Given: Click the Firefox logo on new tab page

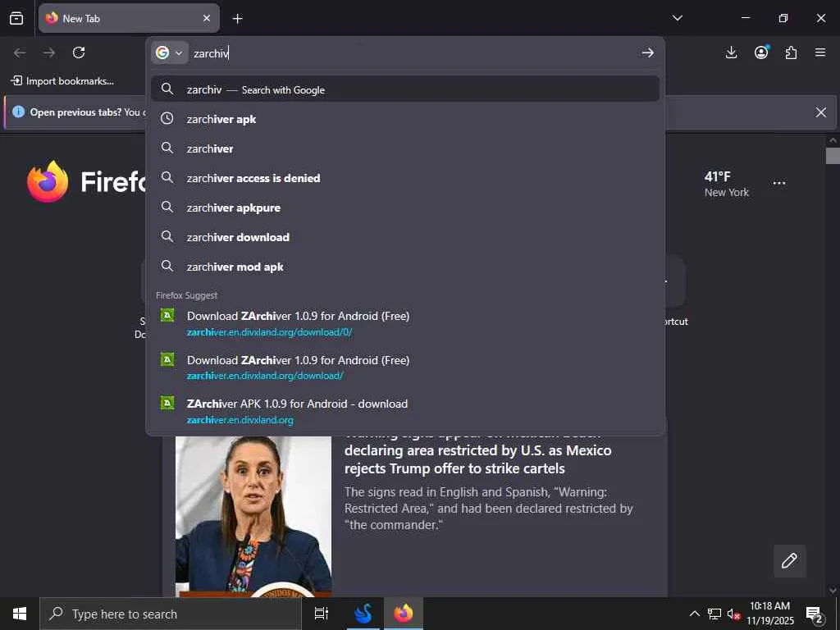Looking at the screenshot, I should pyautogui.click(x=48, y=181).
